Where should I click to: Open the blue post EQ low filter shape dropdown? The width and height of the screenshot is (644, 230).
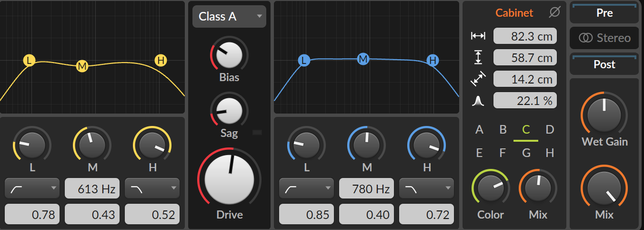(306, 188)
